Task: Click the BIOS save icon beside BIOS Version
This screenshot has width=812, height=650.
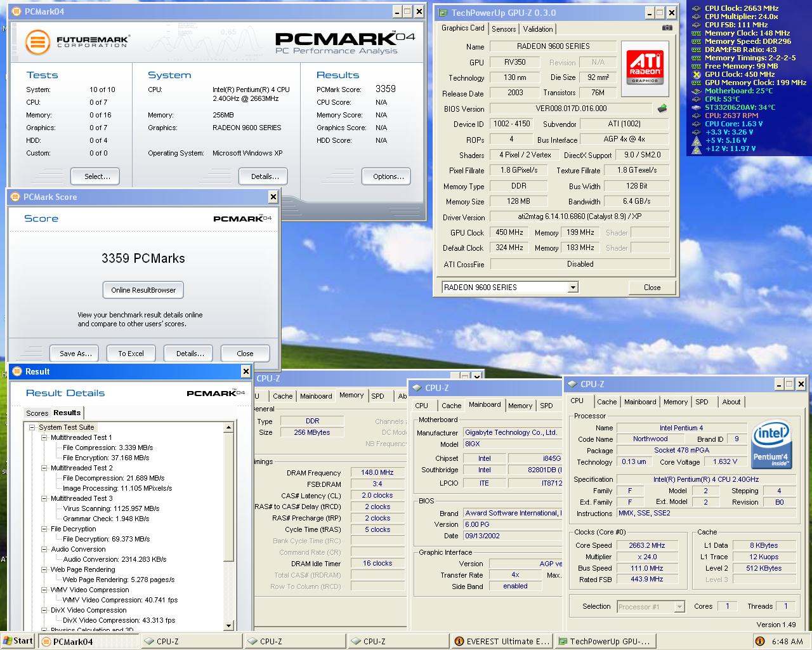Action: pos(662,109)
